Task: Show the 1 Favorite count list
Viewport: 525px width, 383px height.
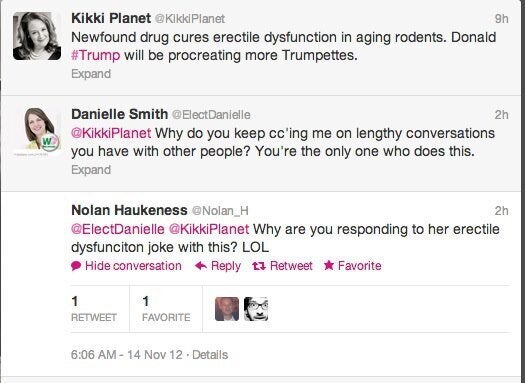Action: click(166, 309)
